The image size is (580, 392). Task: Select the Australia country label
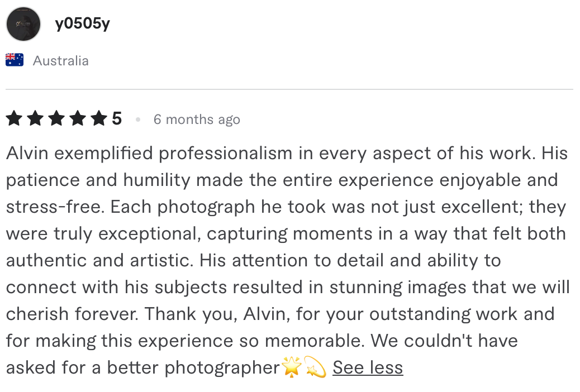(x=61, y=61)
